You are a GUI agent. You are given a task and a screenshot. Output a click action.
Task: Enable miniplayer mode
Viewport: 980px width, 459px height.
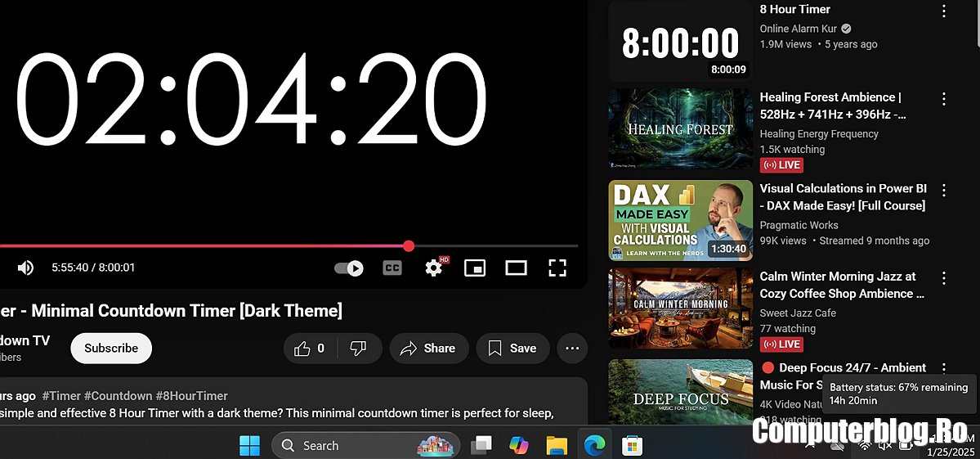[475, 268]
